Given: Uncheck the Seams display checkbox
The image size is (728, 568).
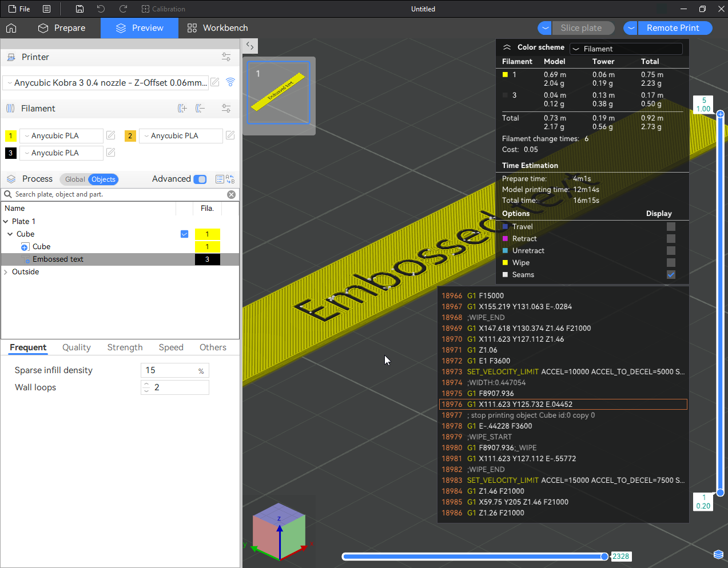Looking at the screenshot, I should coord(671,275).
